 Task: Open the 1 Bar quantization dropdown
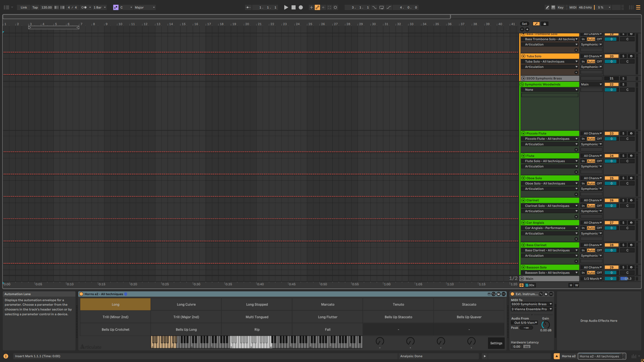click(x=100, y=7)
